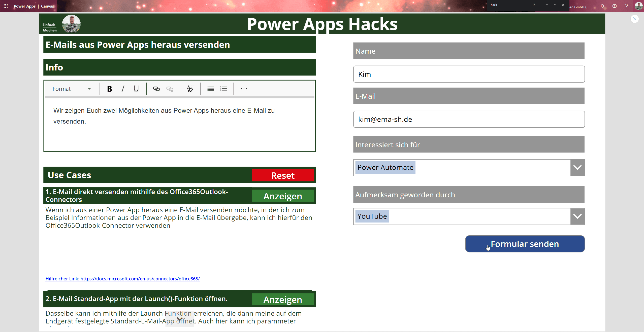Click the tenant name ending with GmbH
This screenshot has width=644, height=332.
579,7
